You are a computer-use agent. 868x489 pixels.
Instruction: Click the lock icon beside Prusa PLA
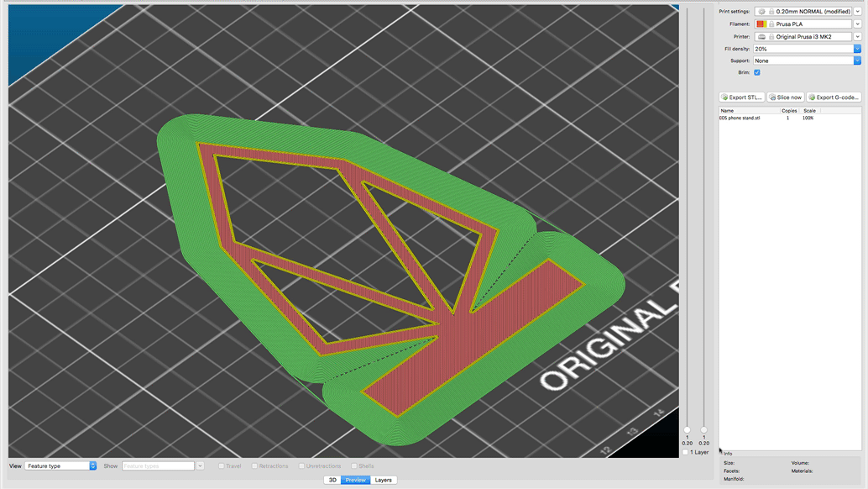(771, 24)
